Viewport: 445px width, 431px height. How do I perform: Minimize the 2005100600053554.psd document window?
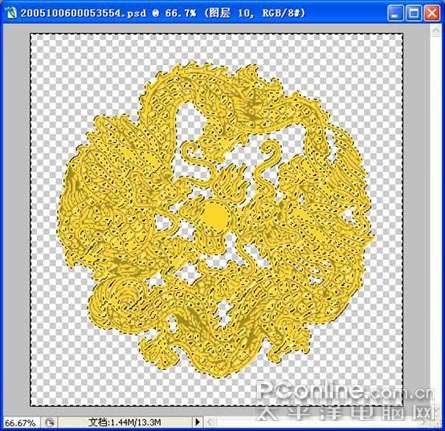[x=395, y=13]
